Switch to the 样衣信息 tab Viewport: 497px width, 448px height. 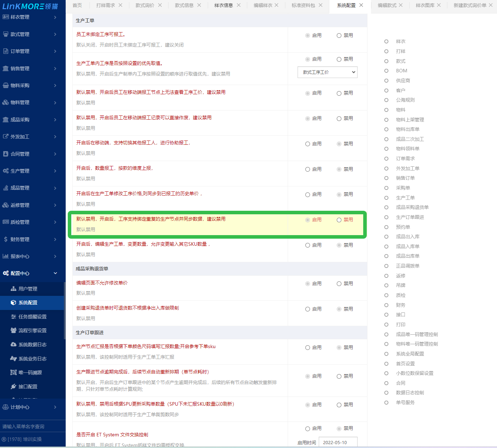pos(223,5)
